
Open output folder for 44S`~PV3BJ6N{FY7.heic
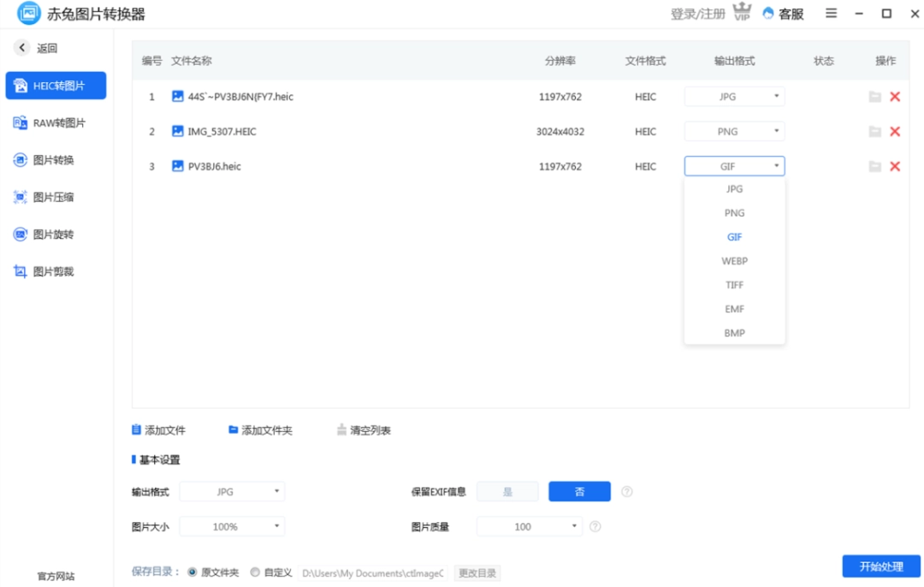tap(874, 97)
